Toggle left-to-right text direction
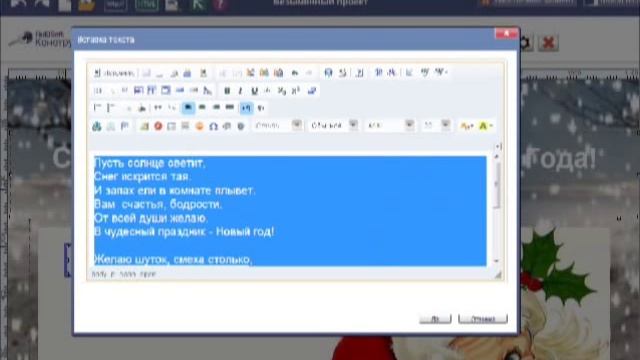The width and height of the screenshot is (640, 360). [246, 108]
